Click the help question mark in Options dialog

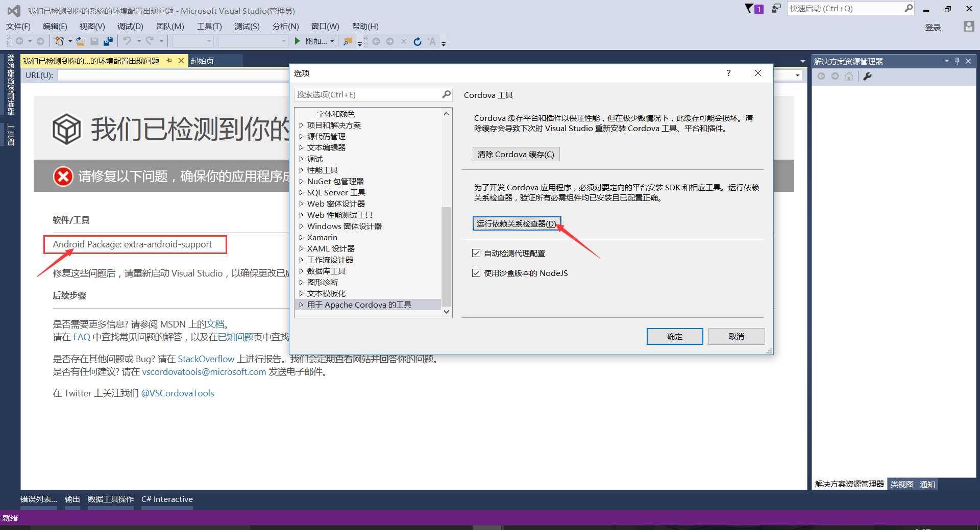(729, 73)
